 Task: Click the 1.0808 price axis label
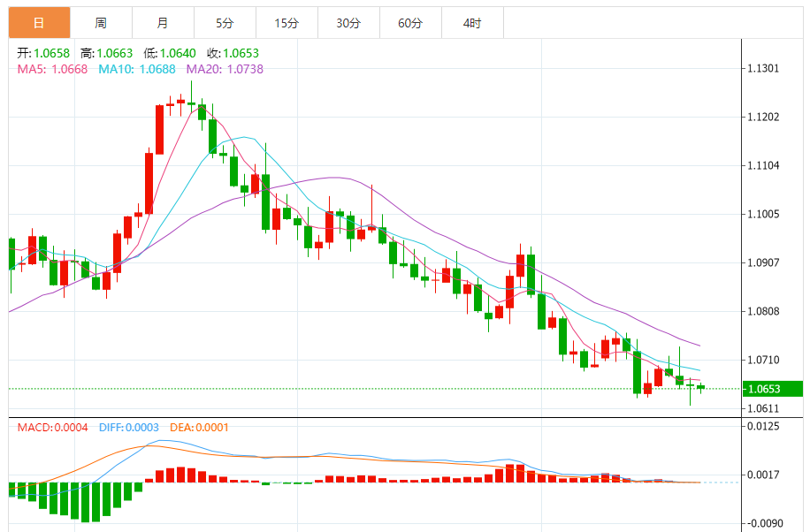tap(763, 311)
